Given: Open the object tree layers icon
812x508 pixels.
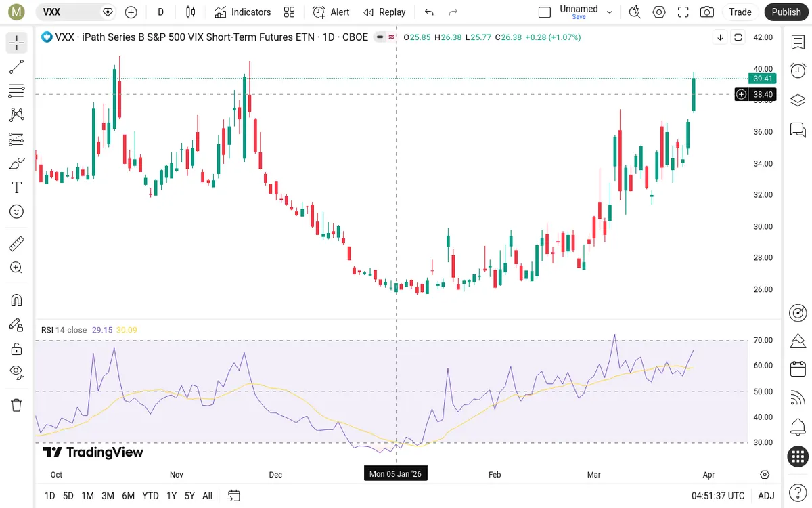Looking at the screenshot, I should [798, 100].
